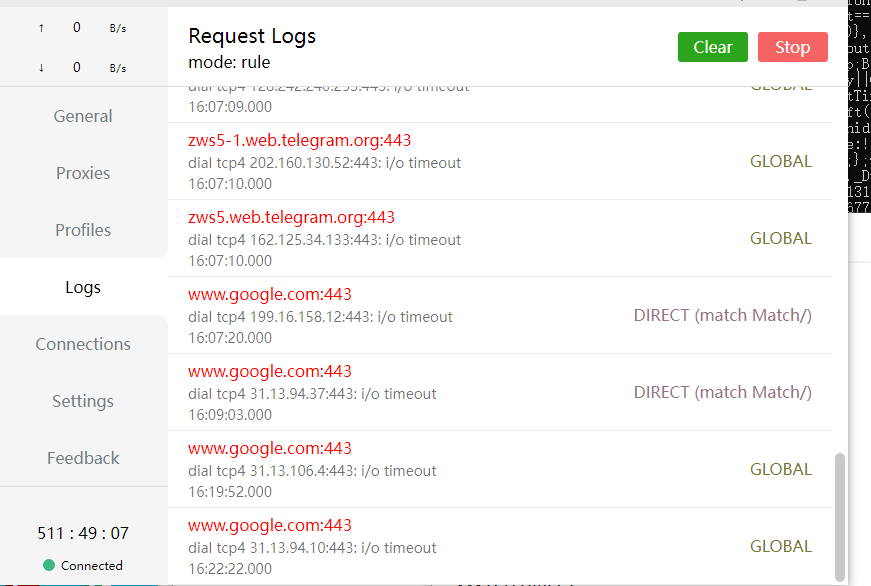
Task: Select the zws5-1.web.telegram.org:443 log entry
Action: coord(299,140)
